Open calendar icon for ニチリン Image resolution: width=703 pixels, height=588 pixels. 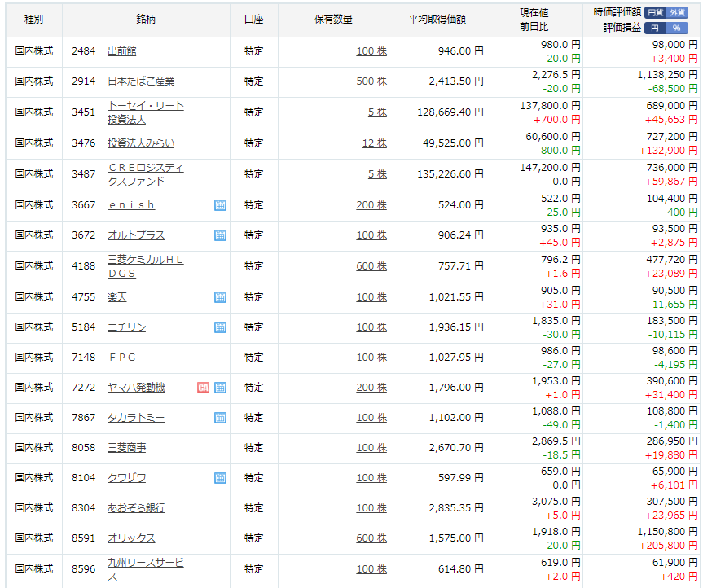point(220,327)
